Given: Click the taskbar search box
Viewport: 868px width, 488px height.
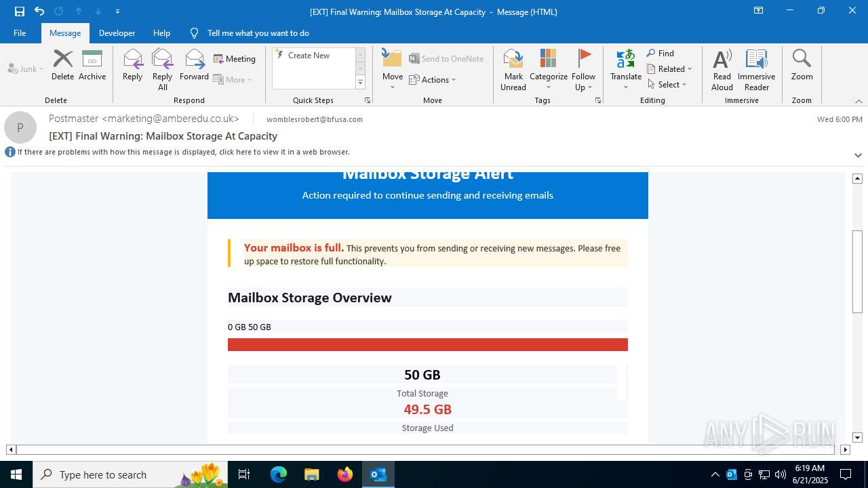Looking at the screenshot, I should (130, 474).
